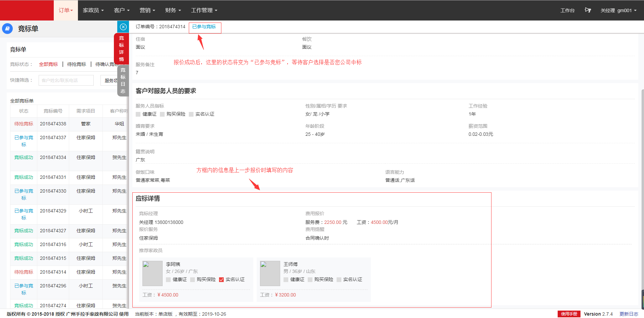Select order row 2018474296
Screen dimensions: 644x318
[69, 289]
